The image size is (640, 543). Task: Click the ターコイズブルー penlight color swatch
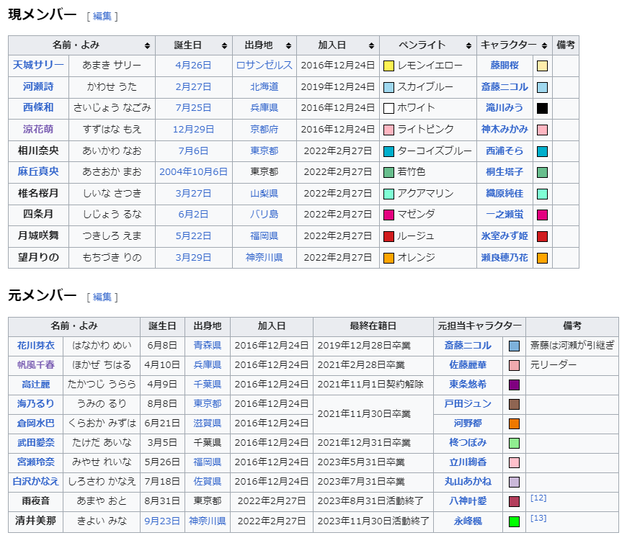pos(389,151)
